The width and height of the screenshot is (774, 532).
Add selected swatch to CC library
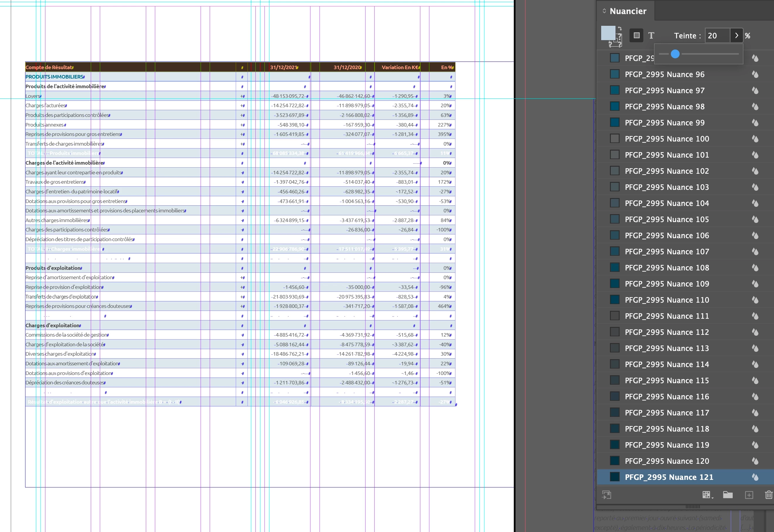pos(606,495)
